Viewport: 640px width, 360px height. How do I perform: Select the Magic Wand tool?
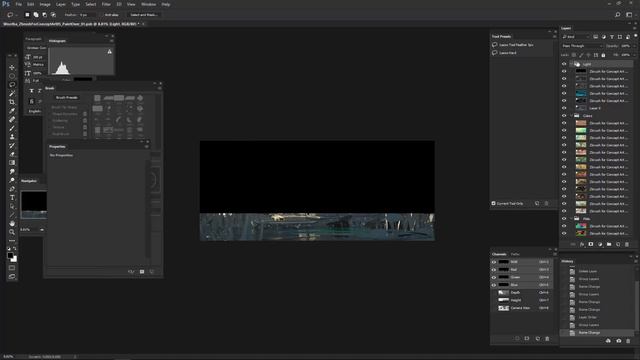pyautogui.click(x=12, y=93)
